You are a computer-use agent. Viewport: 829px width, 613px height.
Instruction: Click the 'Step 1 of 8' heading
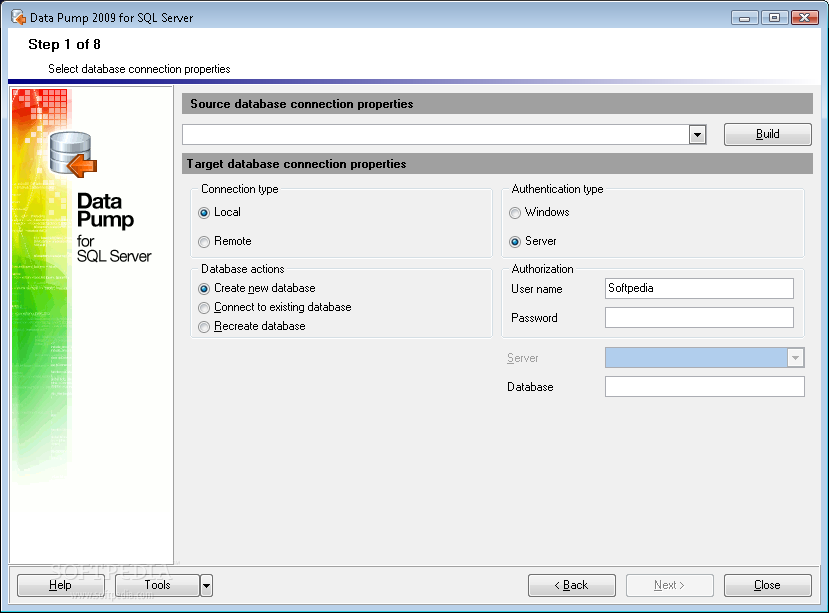click(65, 44)
